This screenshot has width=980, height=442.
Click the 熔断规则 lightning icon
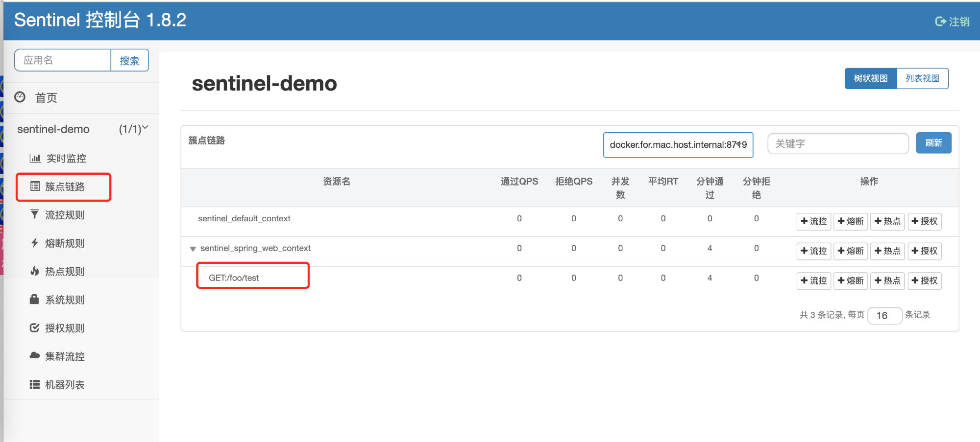(35, 243)
